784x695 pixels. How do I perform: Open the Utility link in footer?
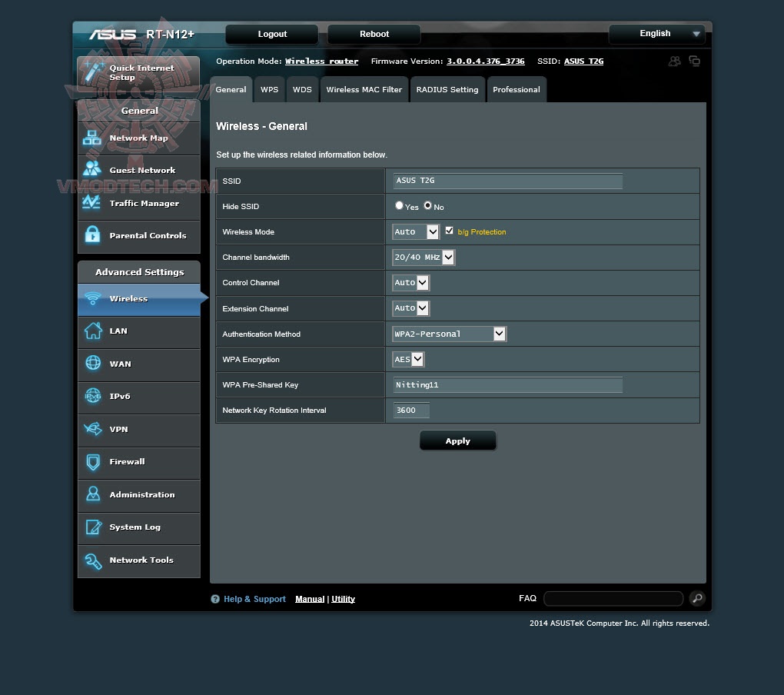tap(343, 599)
